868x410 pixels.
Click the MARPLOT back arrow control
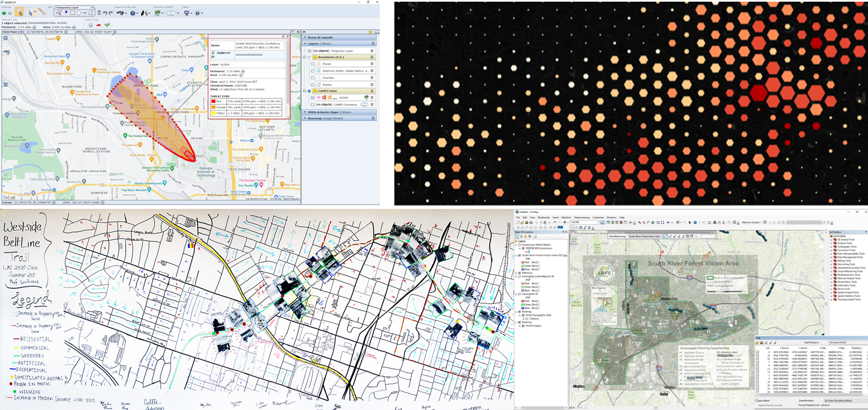4,13
